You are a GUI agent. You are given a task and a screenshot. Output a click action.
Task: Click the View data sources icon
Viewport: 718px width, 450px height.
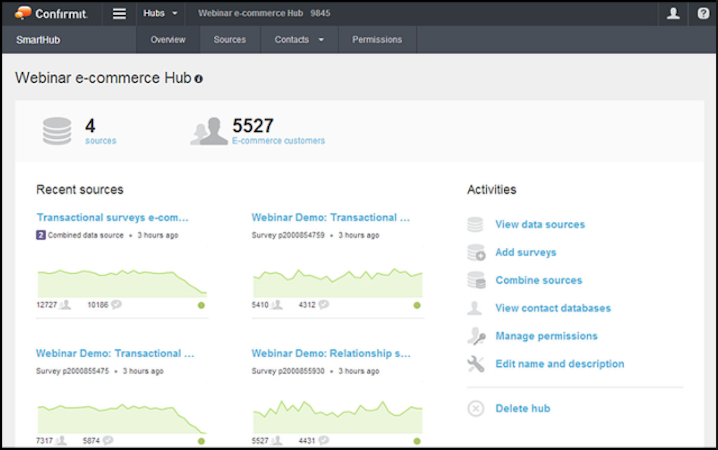[475, 224]
